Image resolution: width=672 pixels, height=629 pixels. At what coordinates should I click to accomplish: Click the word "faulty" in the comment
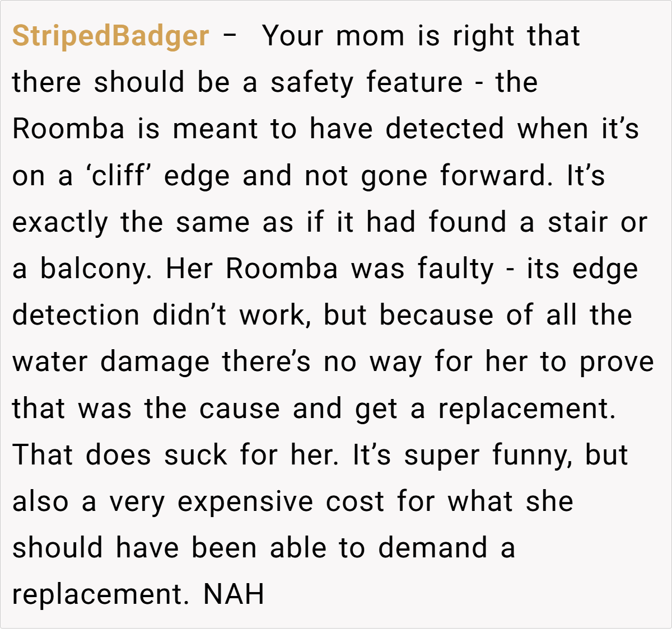tap(455, 269)
